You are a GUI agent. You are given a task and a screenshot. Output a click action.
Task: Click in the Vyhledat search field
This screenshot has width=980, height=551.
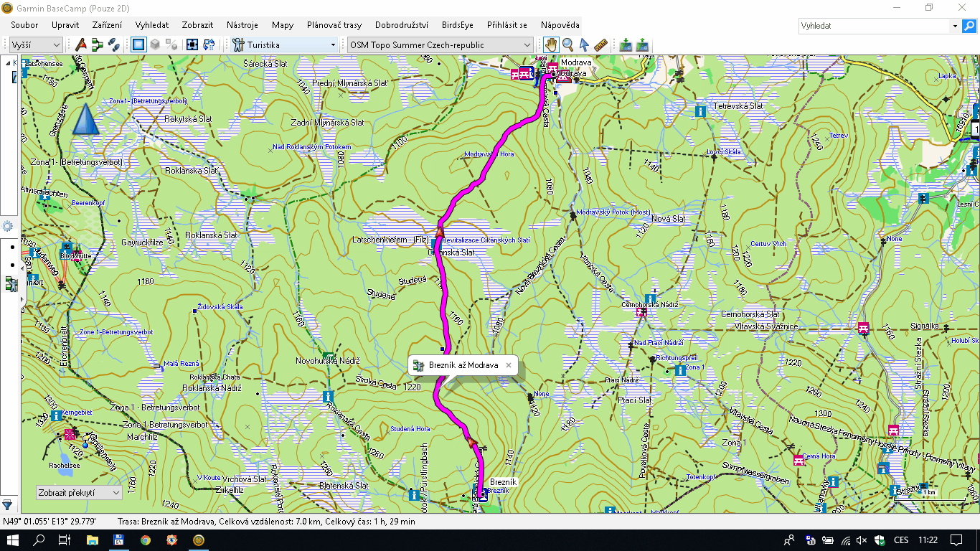[874, 26]
